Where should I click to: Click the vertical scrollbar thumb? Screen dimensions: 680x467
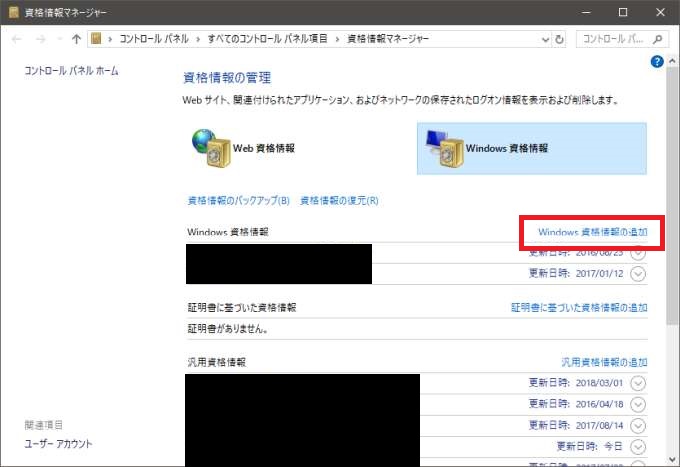click(x=672, y=196)
